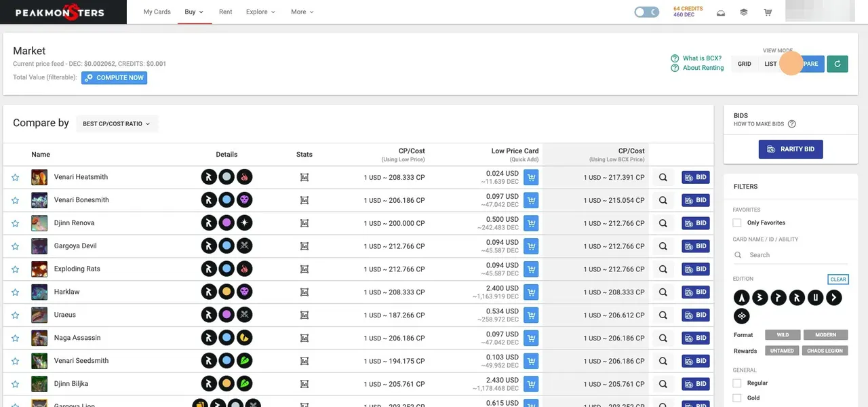Viewport: 868px width, 407px height.
Task: Click the magnifier for Gargoya Devil row
Action: tap(663, 246)
